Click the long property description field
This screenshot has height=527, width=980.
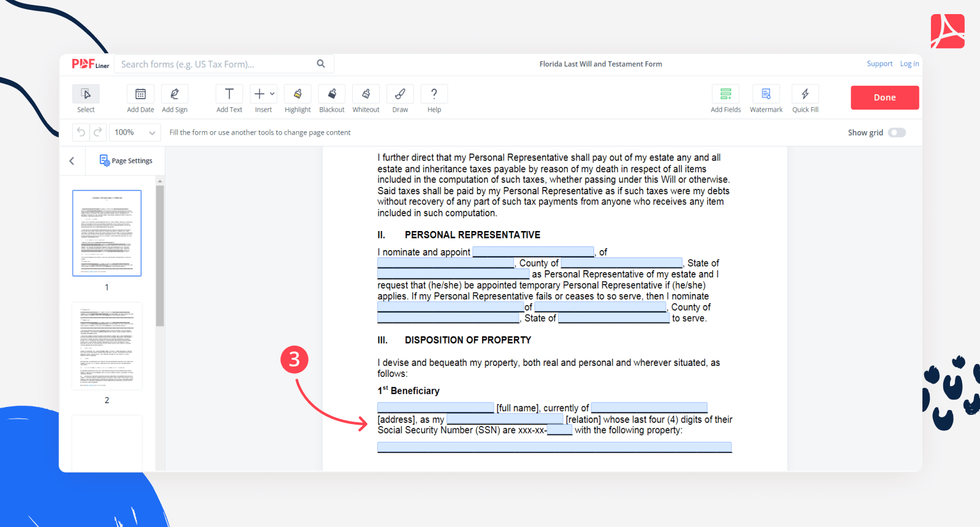coord(554,447)
